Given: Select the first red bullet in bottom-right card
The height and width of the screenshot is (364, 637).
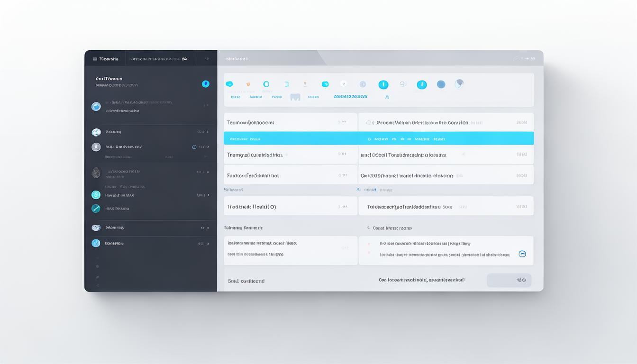Looking at the screenshot, I should pos(369,244).
